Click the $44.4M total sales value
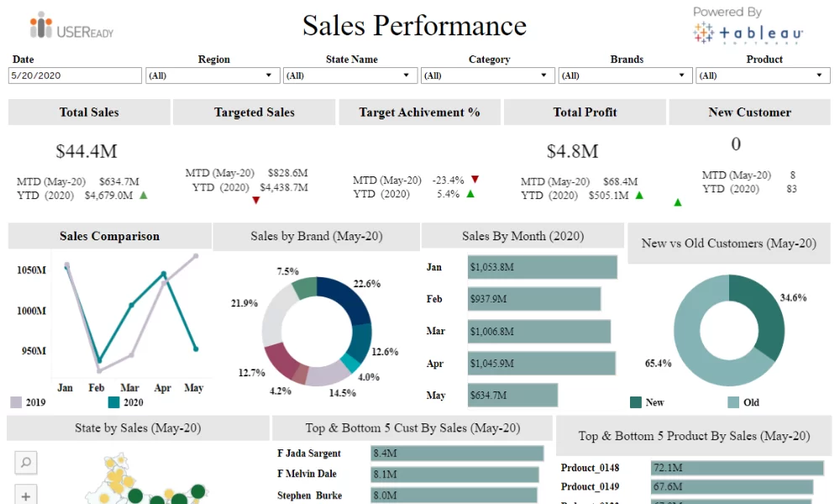The width and height of the screenshot is (840, 504). (x=87, y=151)
